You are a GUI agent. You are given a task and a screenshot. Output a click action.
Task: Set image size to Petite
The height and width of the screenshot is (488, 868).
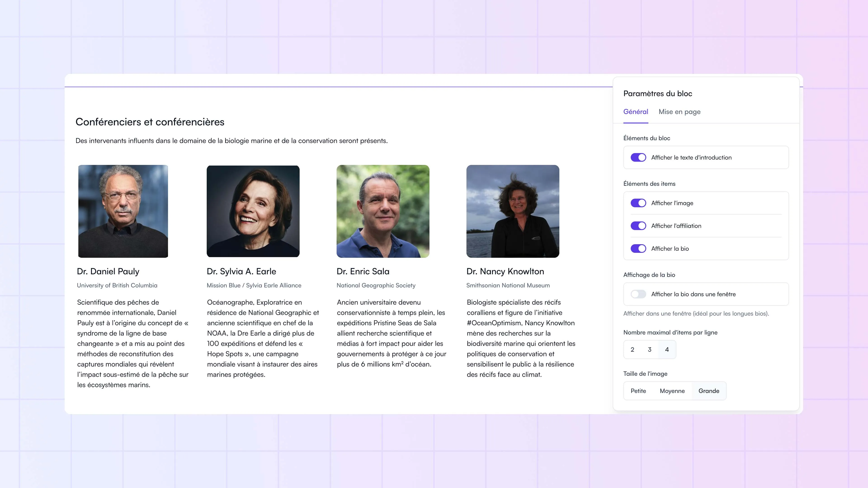point(638,391)
